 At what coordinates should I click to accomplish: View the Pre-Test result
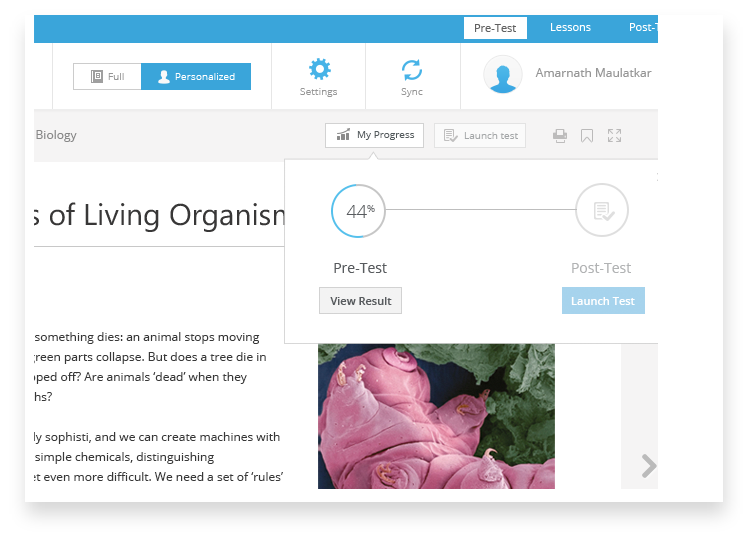point(360,301)
